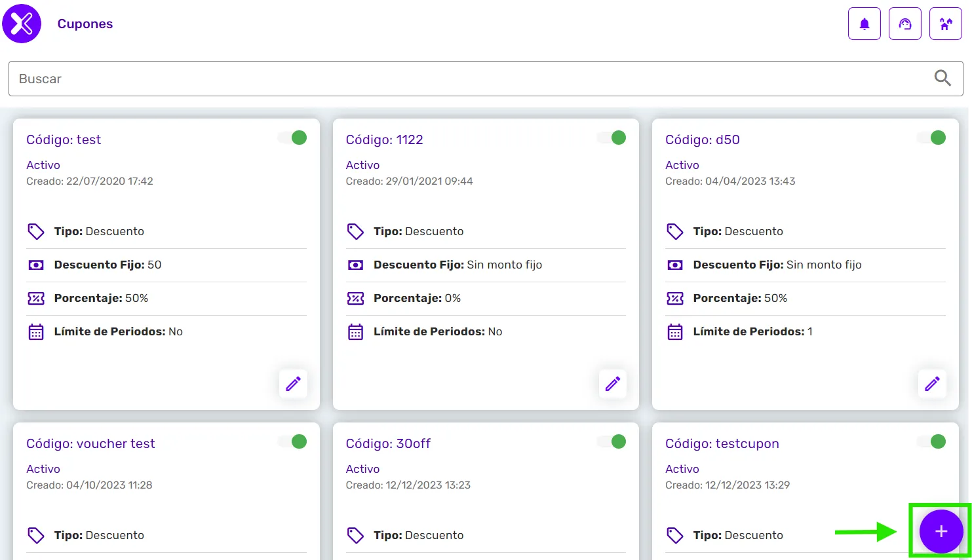Click the money icon in '1122' card
Viewport: 972px width, 560px height.
[355, 265]
